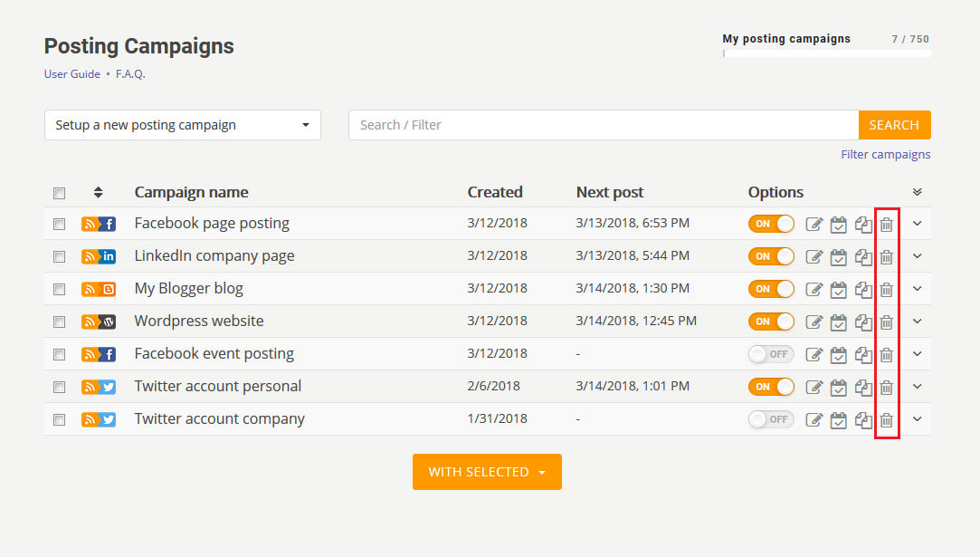The image size is (980, 557).
Task: Click the Filter campaigns link
Action: click(886, 155)
